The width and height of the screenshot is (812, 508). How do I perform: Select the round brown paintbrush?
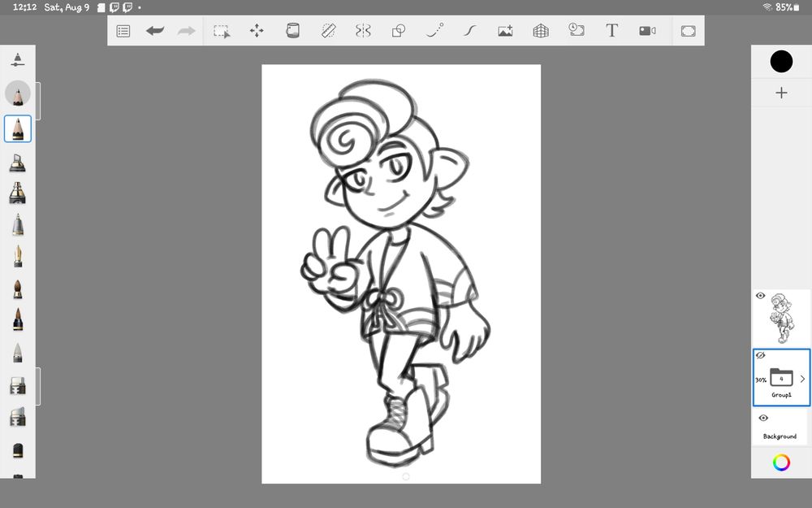click(x=18, y=289)
